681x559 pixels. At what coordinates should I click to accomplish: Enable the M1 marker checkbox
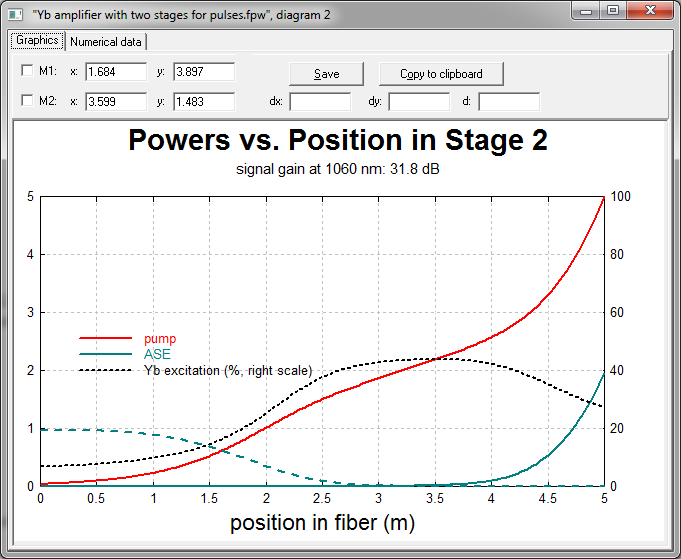pos(27,70)
